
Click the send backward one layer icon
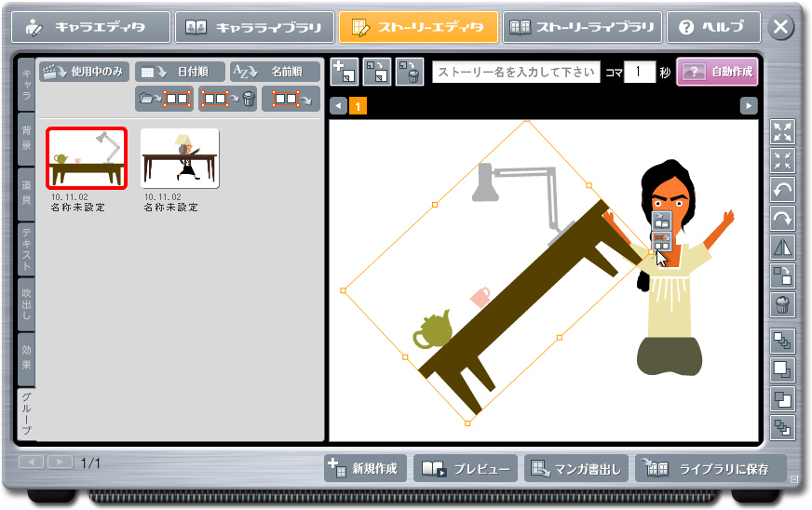[782, 399]
